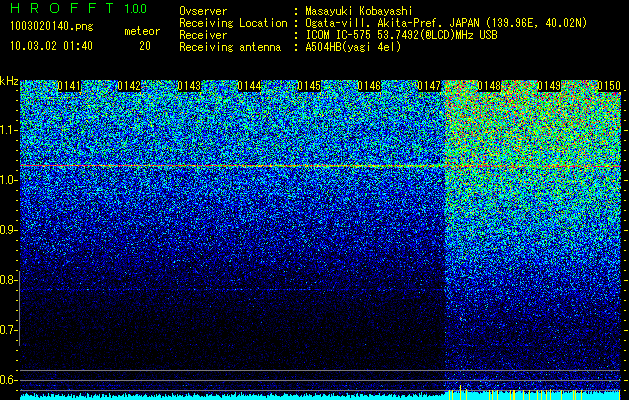Viewport: 629px width, 400px height.
Task: Click the red horizontal carrier line
Action: coord(320,166)
